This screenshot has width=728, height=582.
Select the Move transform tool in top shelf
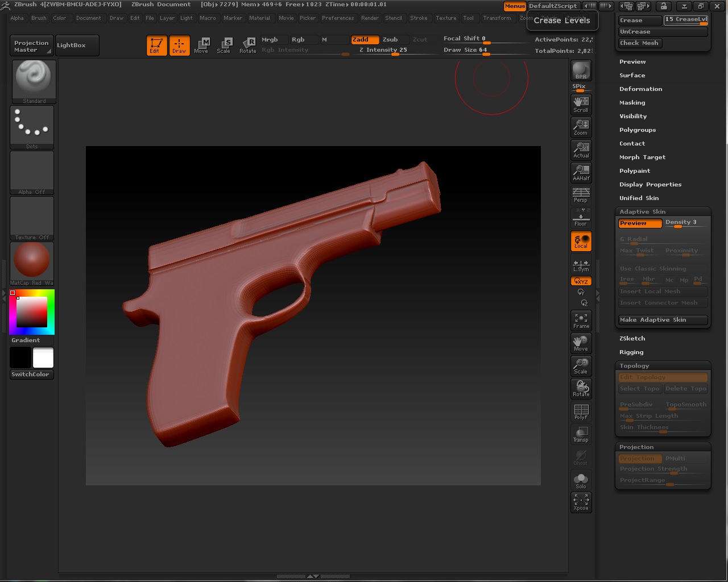(201, 45)
